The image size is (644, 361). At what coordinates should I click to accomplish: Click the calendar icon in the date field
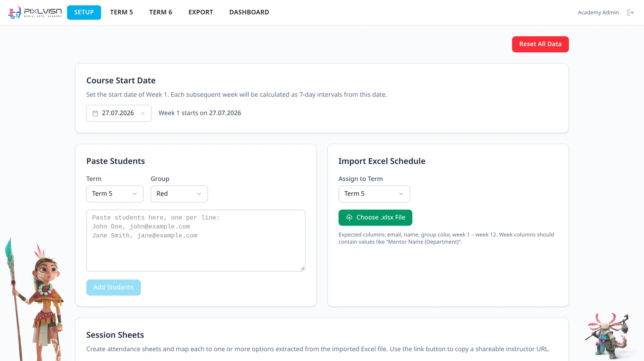95,113
